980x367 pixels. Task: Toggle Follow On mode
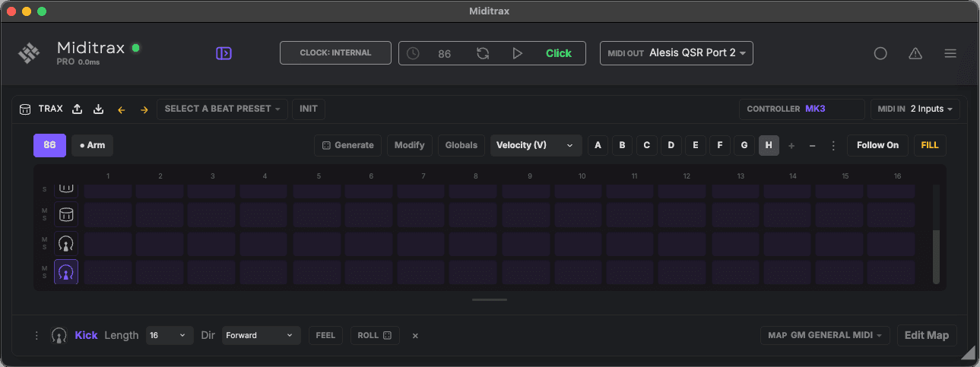pyautogui.click(x=877, y=145)
